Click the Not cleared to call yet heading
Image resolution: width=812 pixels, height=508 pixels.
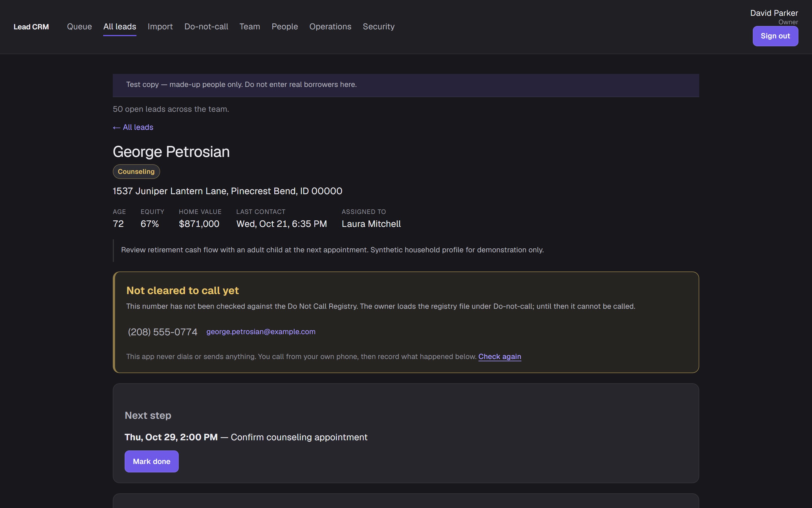182,291
